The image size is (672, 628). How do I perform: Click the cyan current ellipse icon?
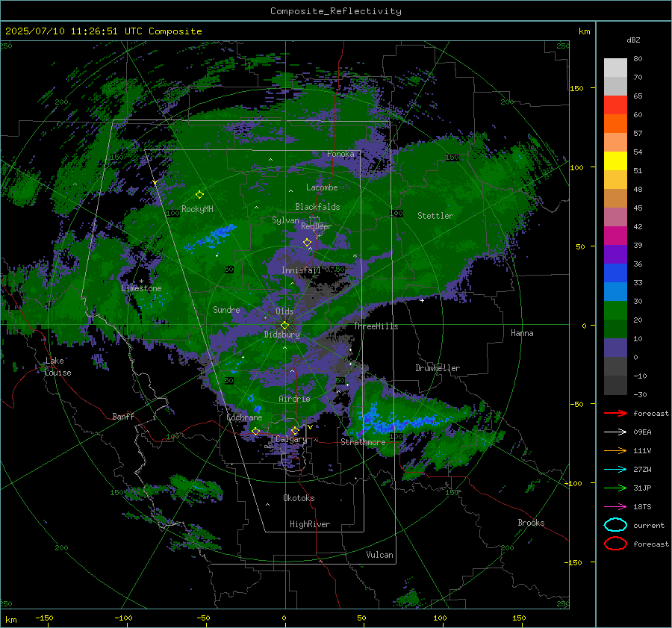click(615, 525)
